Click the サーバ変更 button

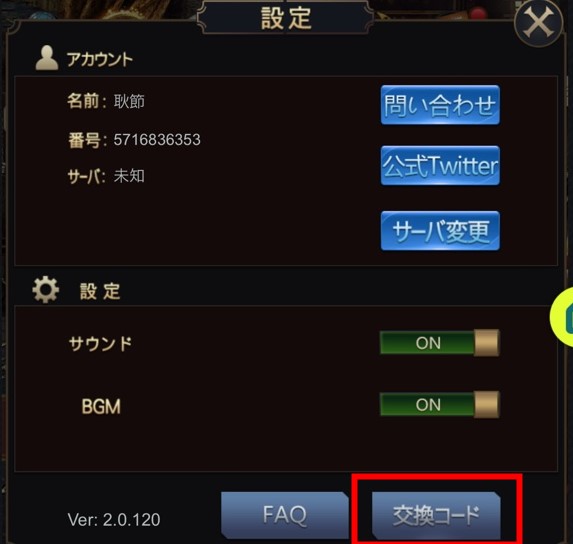pos(440,231)
